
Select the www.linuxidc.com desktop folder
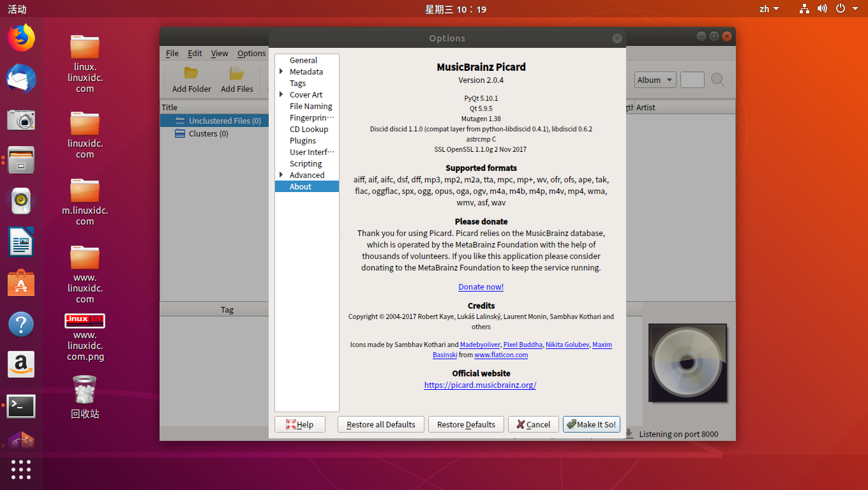[x=85, y=274]
